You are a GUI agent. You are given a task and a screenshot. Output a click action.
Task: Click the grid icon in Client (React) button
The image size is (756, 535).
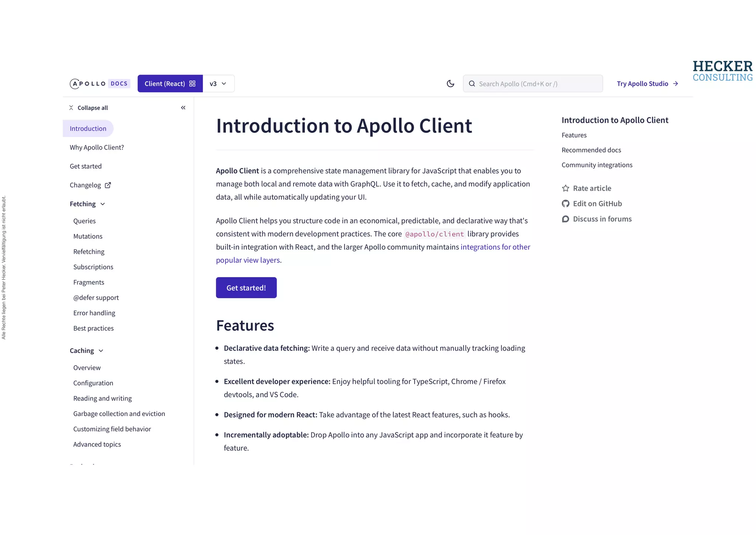[192, 84]
